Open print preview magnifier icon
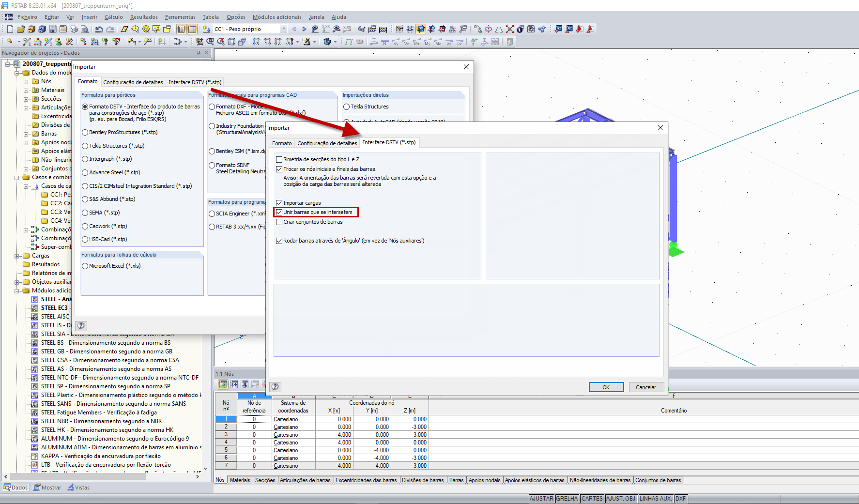859x504 pixels. pyautogui.click(x=84, y=29)
